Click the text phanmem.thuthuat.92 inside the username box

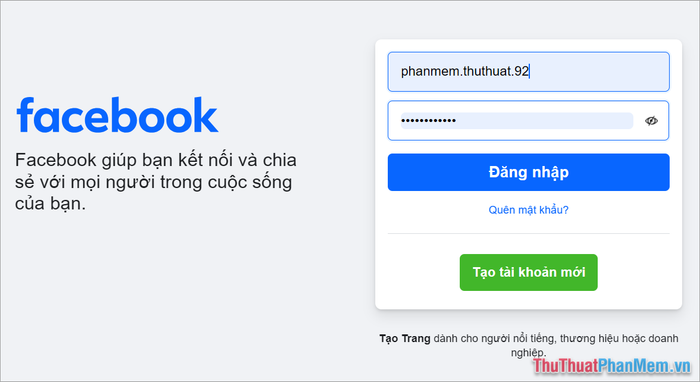pyautogui.click(x=465, y=71)
